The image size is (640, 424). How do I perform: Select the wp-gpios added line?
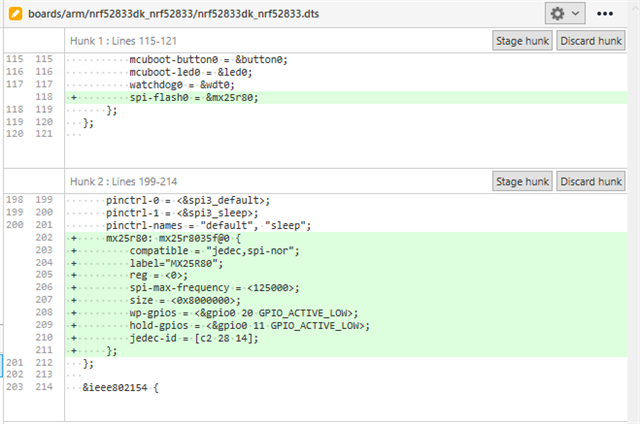point(346,313)
